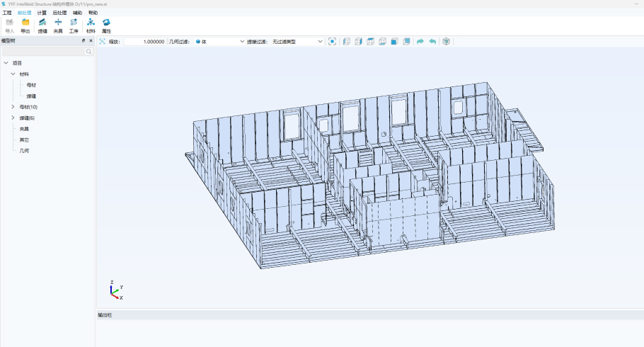Select the 几何 item in model tree
The image size is (644, 347).
pyautogui.click(x=24, y=151)
